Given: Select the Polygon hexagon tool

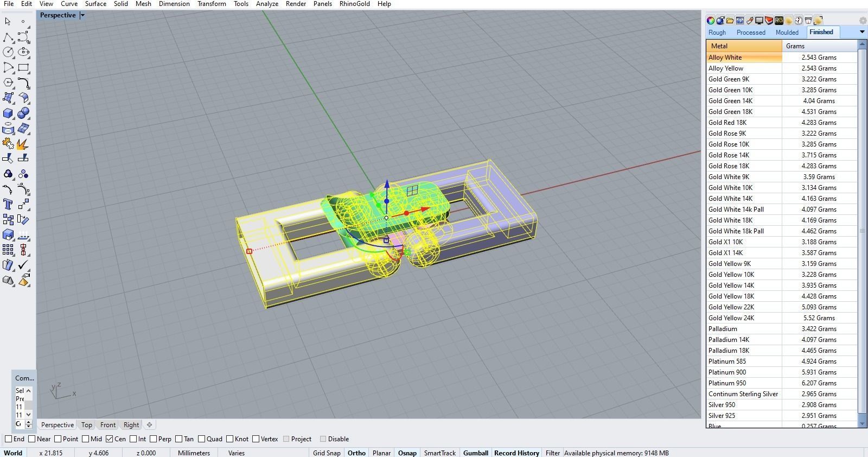Looking at the screenshot, I should pos(8,83).
